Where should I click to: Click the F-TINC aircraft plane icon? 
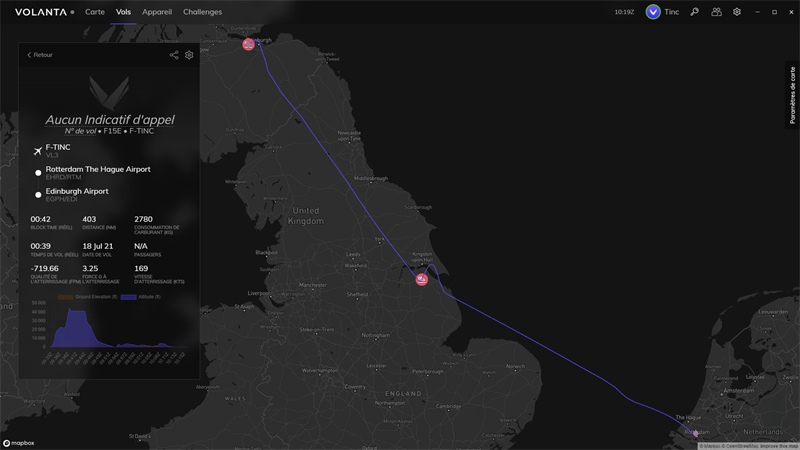pyautogui.click(x=38, y=151)
